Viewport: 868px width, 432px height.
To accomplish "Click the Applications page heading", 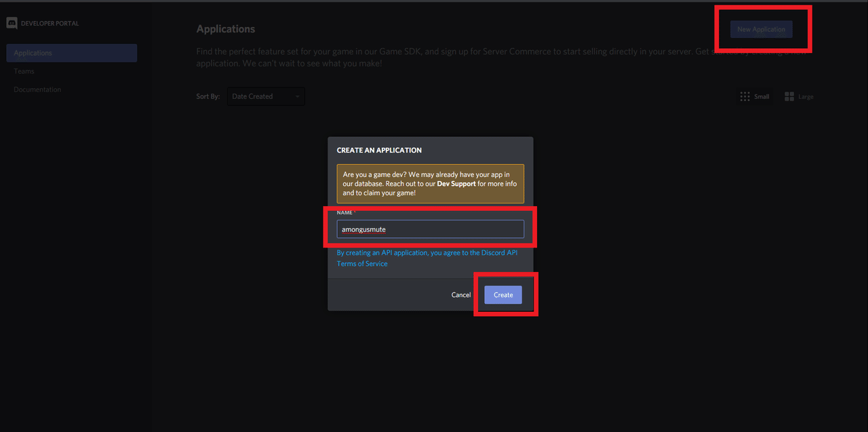I will [x=226, y=29].
